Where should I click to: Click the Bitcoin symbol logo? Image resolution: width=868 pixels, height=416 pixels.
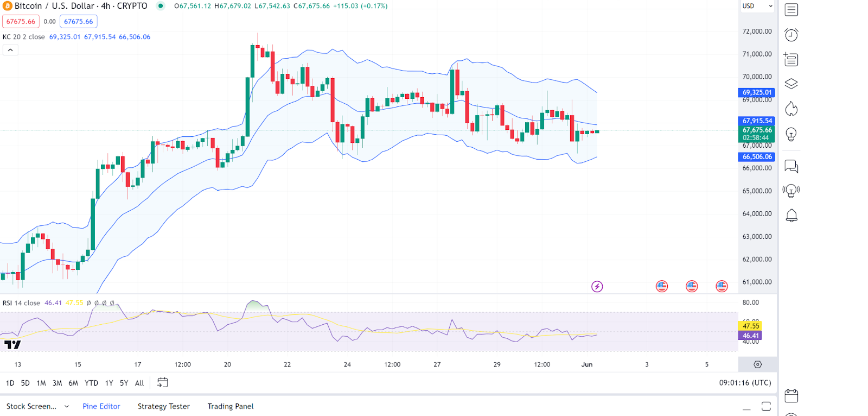(x=8, y=6)
